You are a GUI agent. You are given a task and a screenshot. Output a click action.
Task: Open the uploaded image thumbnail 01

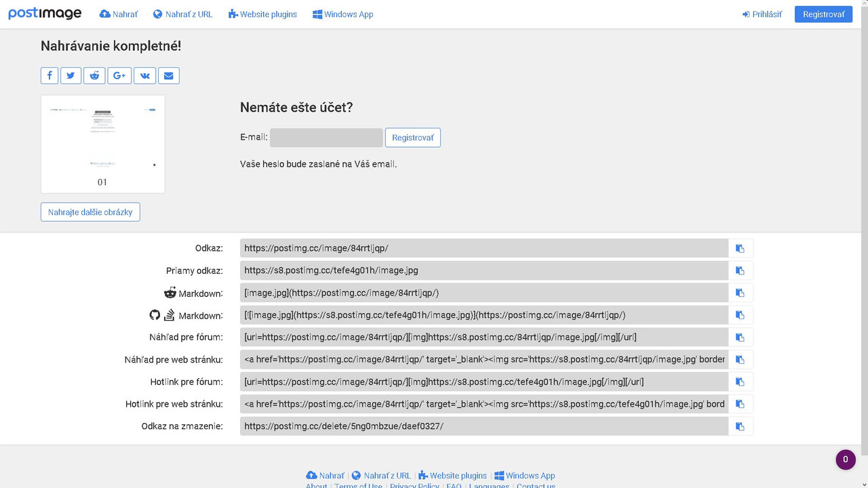click(x=102, y=144)
